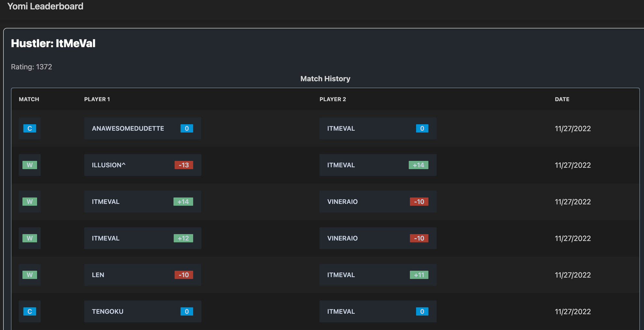644x330 pixels.
Task: Click the green W badge in LEN's row
Action: pyautogui.click(x=30, y=275)
